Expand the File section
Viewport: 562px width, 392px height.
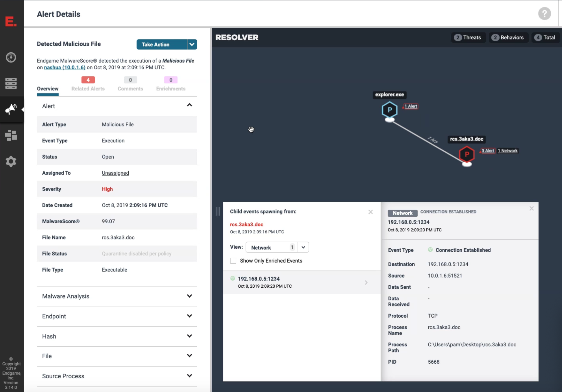tap(189, 356)
